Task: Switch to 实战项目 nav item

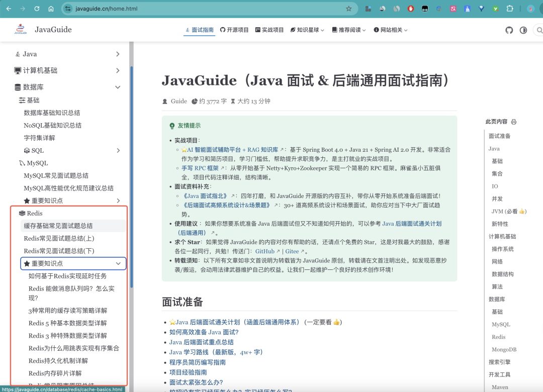Action: (271, 30)
